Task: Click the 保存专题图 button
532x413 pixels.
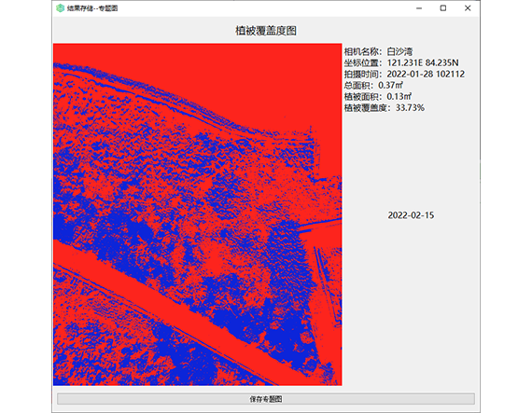Action: point(266,399)
